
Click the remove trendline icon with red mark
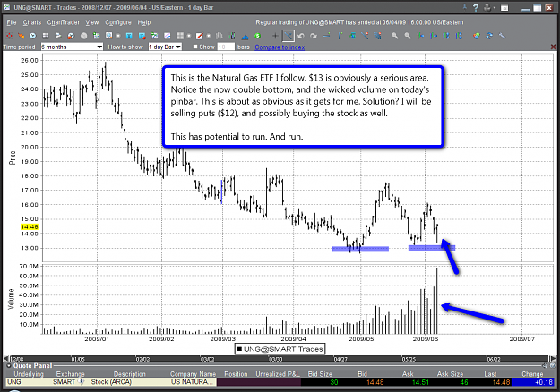[x=365, y=36]
